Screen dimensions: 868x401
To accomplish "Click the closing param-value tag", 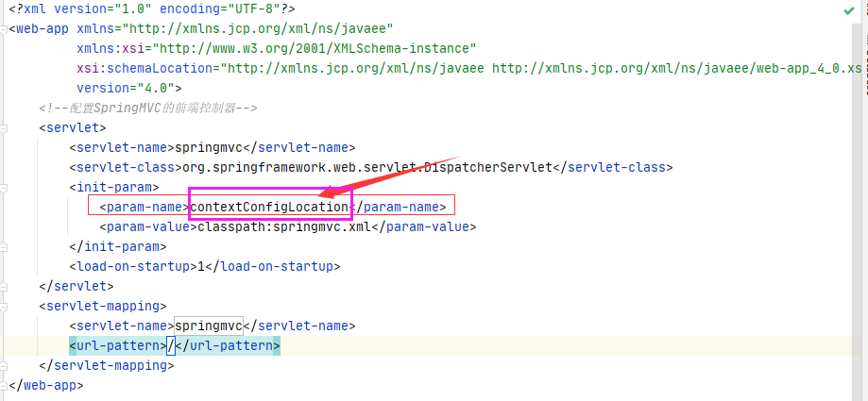I will [x=425, y=226].
